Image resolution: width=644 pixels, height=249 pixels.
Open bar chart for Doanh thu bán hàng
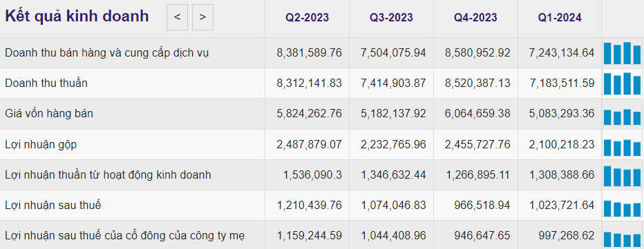pos(622,53)
